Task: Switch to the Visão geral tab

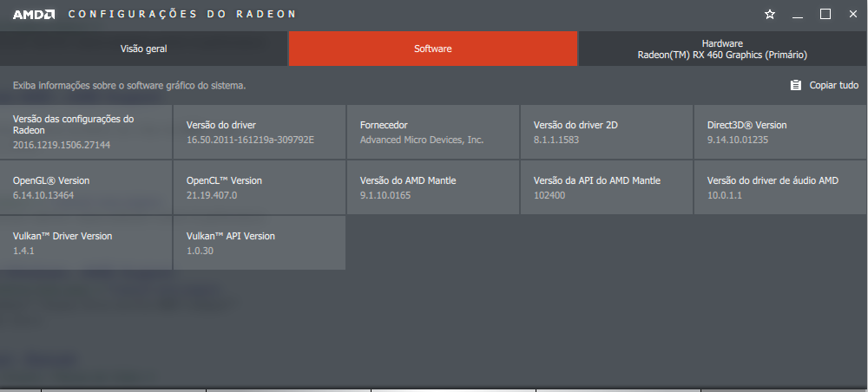Action: [143, 49]
